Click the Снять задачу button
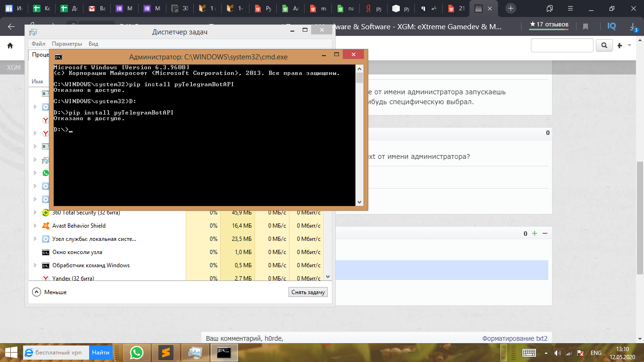The height and width of the screenshot is (362, 644). (308, 292)
